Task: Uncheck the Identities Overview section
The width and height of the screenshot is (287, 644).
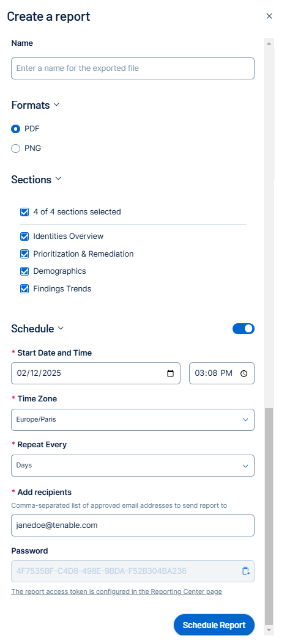Action: pos(24,236)
